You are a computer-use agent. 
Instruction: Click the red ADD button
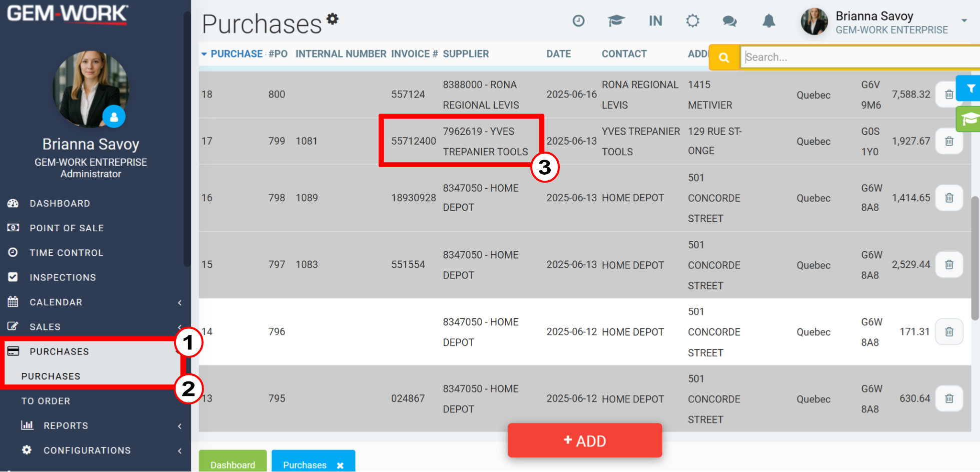pos(585,440)
